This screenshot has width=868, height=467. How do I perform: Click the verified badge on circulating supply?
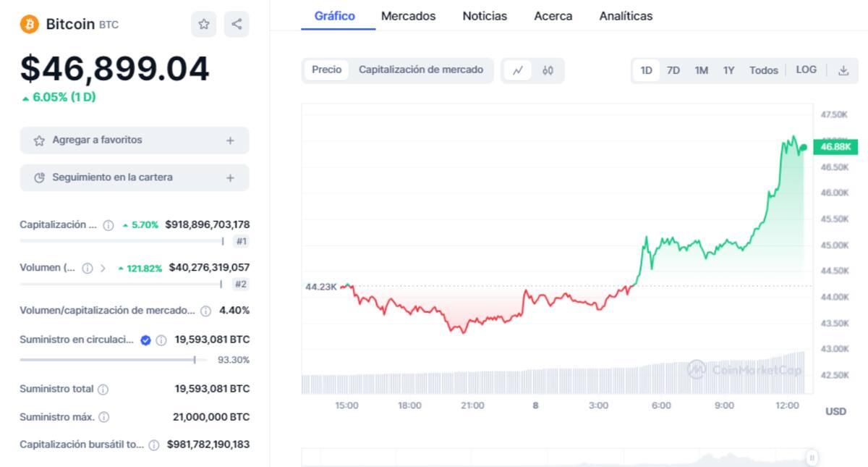[x=145, y=340]
